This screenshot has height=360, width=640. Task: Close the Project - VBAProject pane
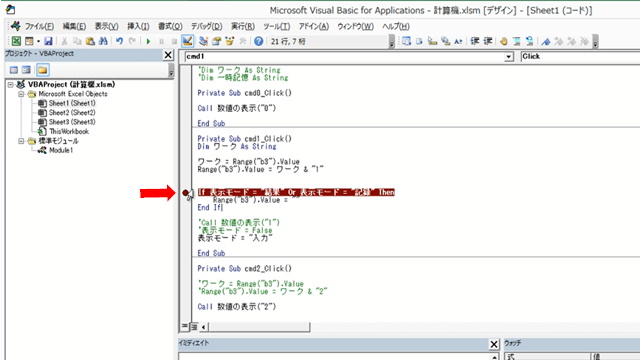168,55
